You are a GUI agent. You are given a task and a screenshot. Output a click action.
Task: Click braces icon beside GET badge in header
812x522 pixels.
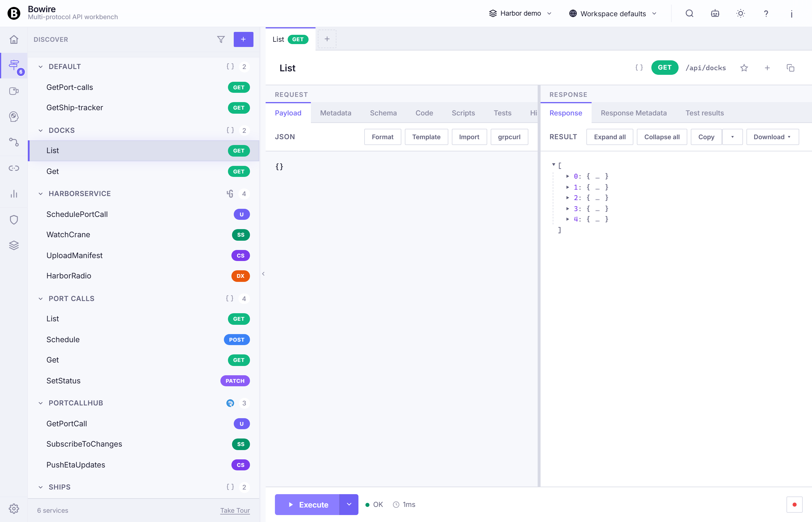click(x=639, y=68)
